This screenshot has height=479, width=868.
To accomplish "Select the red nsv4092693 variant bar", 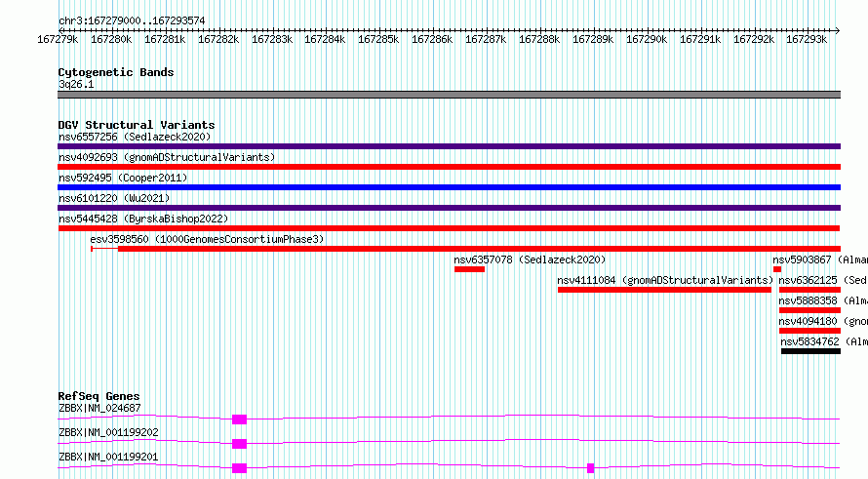I will 449,167.
